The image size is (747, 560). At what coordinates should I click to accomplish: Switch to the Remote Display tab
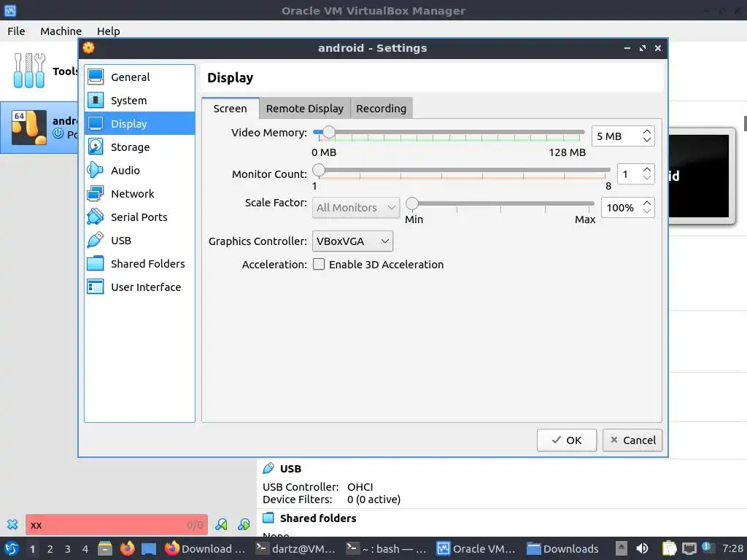[305, 109]
